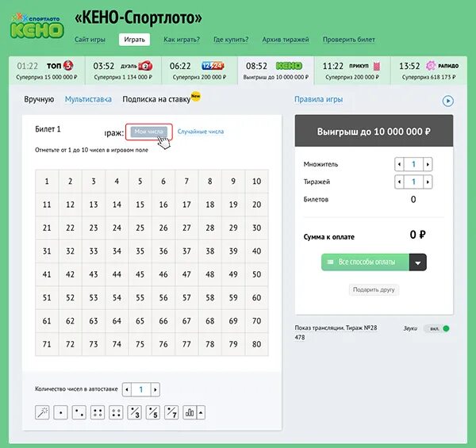The width and height of the screenshot is (476, 448).
Task: Click the Мои числа button
Action: pyautogui.click(x=149, y=132)
